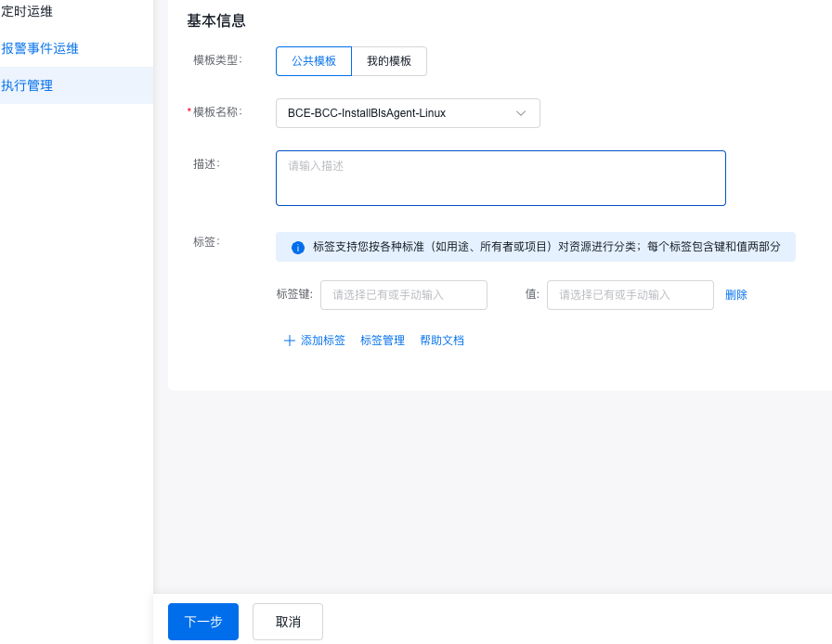
Task: Select 执行管理 in the sidebar
Action: point(28,85)
